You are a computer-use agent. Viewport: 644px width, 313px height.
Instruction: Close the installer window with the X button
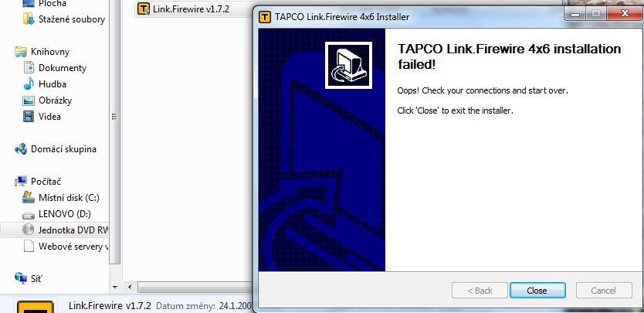625,14
